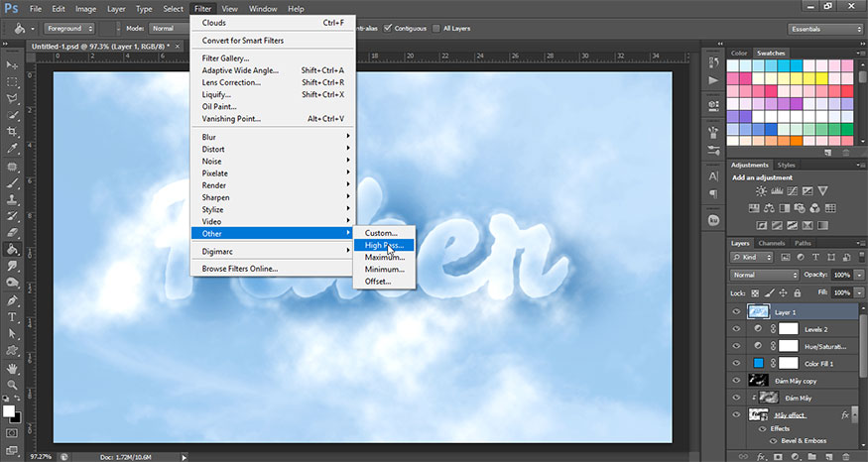This screenshot has width=868, height=462.
Task: Open the Essentials workspace dropdown
Action: (x=824, y=29)
